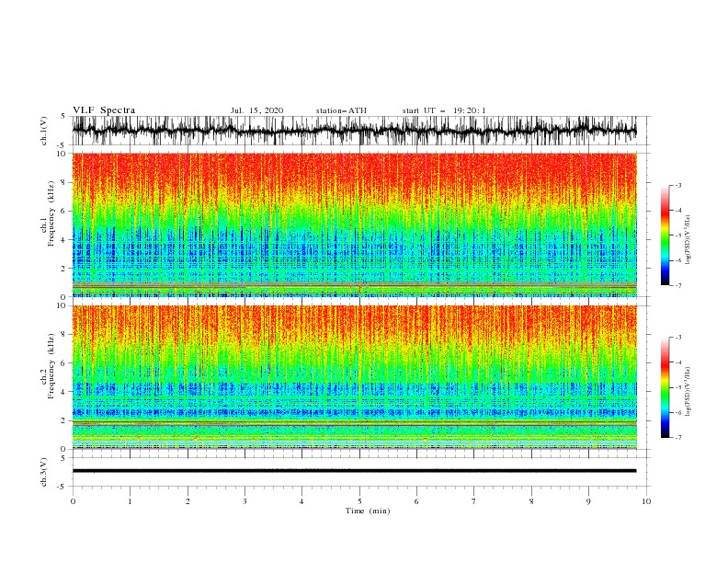Click the "-3" tick on ch.2 colorbar
728x563 pixels.
(x=677, y=338)
